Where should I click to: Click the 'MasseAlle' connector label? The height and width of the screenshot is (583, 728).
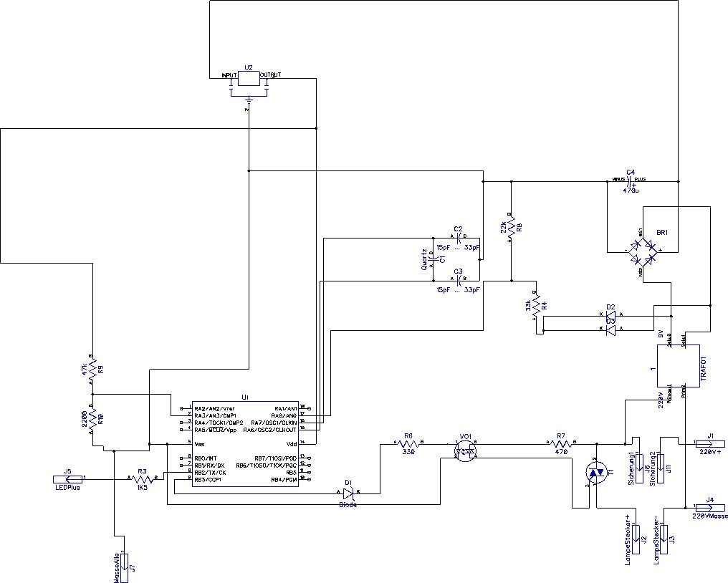pos(116,567)
